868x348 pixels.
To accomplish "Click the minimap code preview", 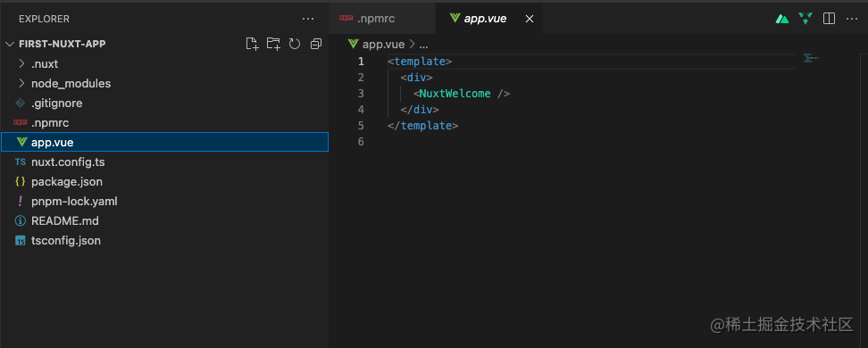I will click(811, 58).
